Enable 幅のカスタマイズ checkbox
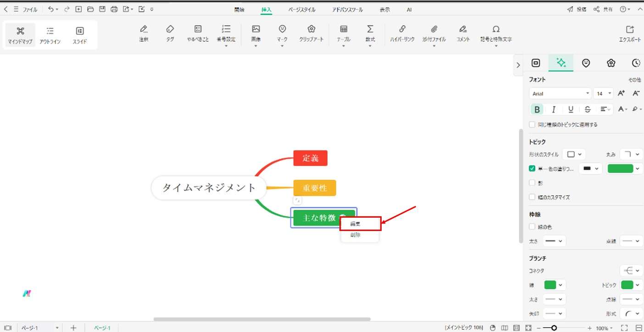 coord(532,197)
